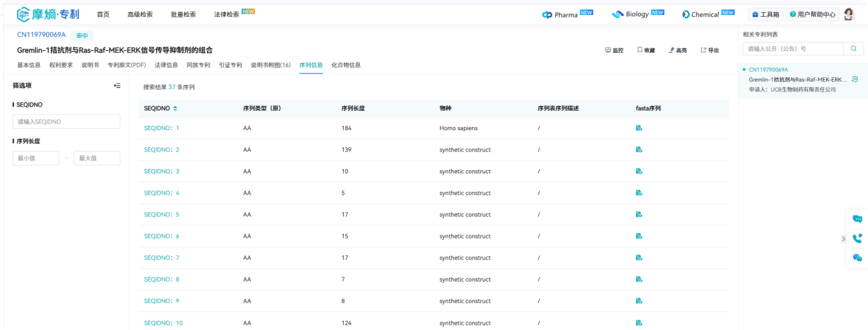Open SEQIDNO: 2 link
Screen dimensions: 868x330
point(161,150)
